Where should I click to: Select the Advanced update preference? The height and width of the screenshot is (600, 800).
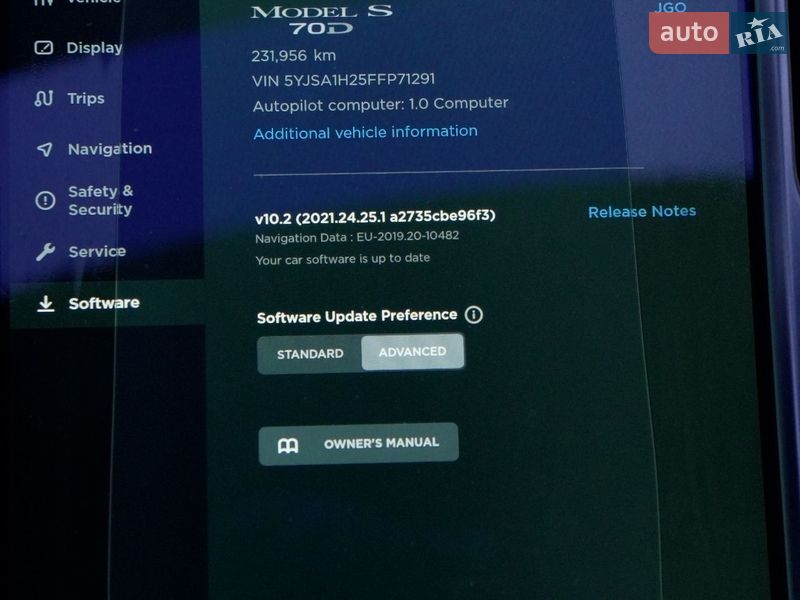pos(412,352)
